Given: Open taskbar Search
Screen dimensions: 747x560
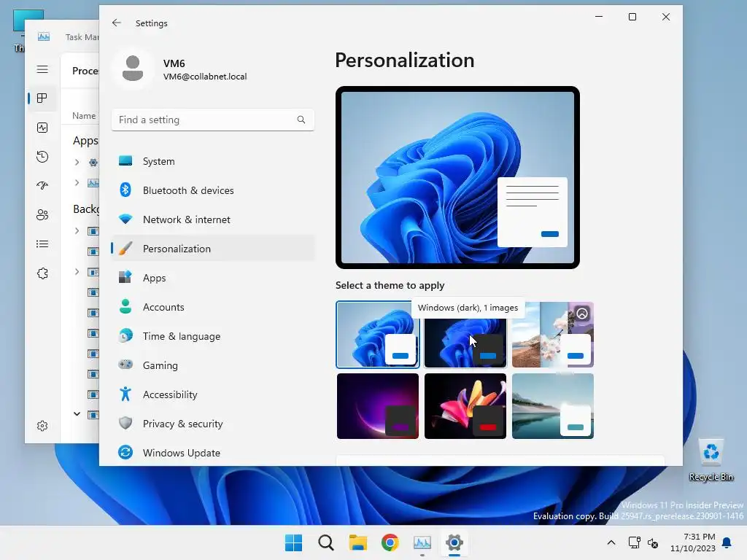Looking at the screenshot, I should [x=326, y=542].
